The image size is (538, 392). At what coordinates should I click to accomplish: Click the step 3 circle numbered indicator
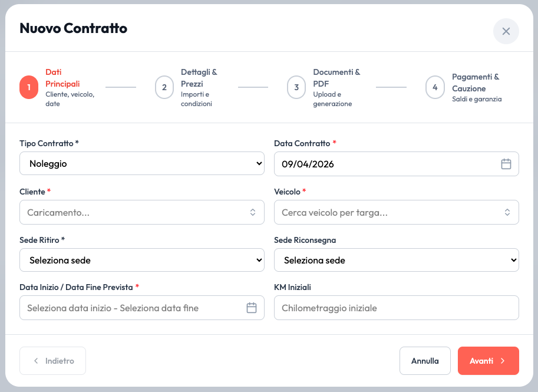pos(296,87)
